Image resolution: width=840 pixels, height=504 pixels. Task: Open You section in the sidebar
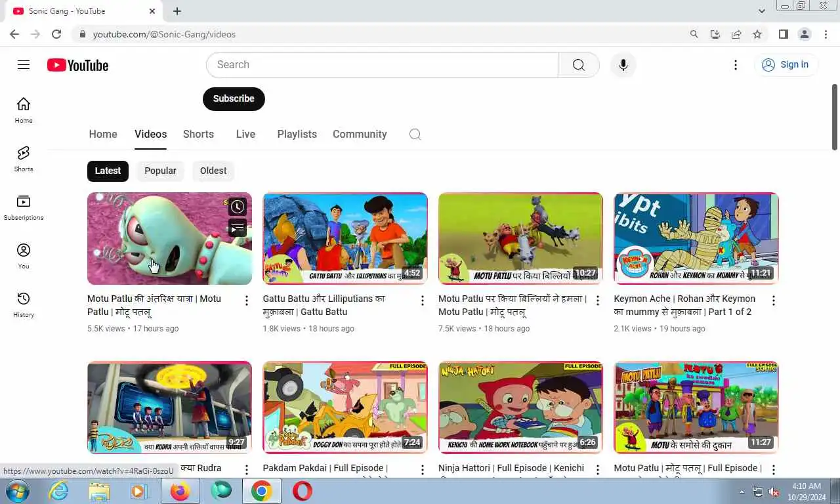[x=24, y=255]
